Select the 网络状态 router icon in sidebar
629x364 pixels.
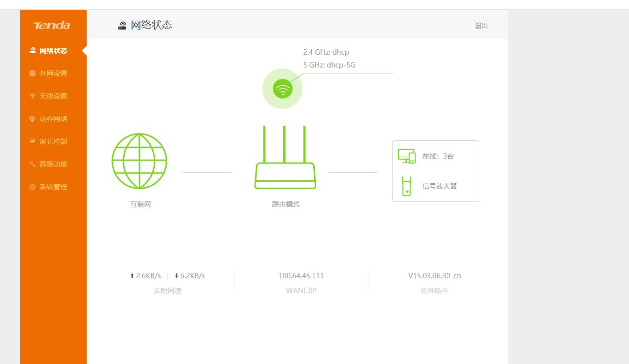point(32,50)
